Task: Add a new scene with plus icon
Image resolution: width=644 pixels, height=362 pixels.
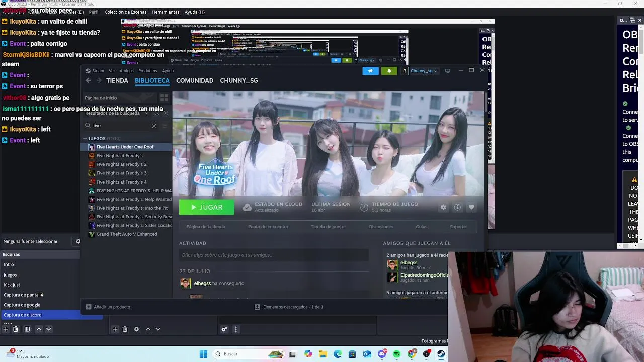Action: click(x=6, y=329)
